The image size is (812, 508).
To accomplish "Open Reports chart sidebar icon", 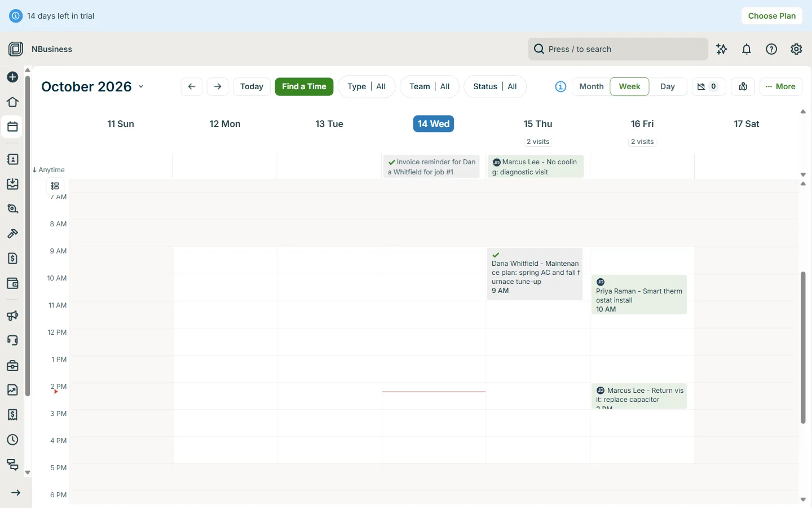I will [12, 390].
